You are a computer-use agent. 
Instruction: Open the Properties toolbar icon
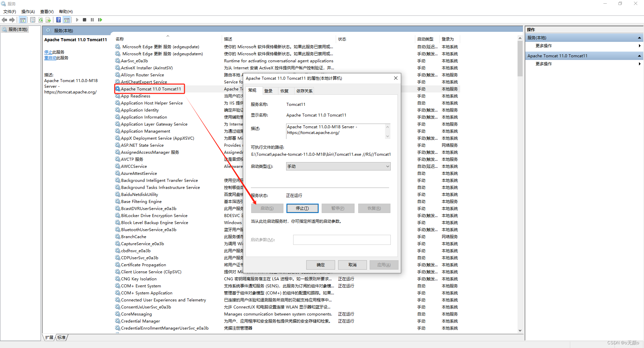click(33, 20)
